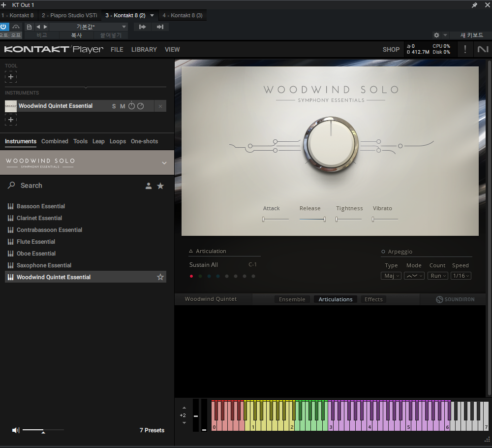Click the Native Instruments logo icon
Viewport: 492px width, 448px height.
point(483,49)
